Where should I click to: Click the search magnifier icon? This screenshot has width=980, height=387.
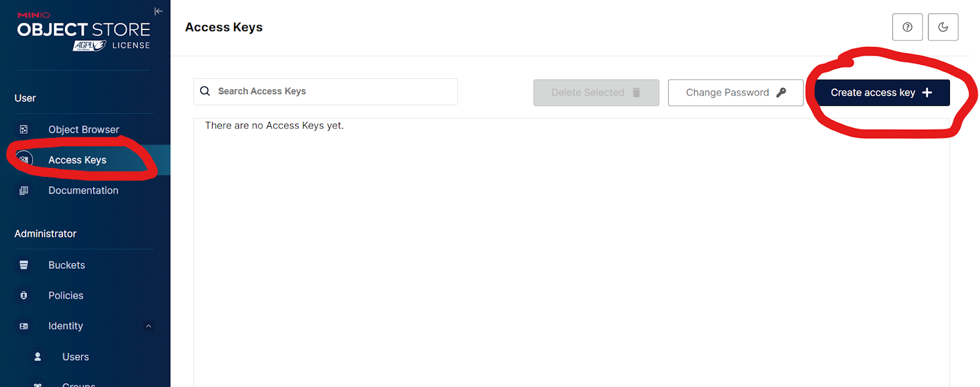[x=205, y=91]
